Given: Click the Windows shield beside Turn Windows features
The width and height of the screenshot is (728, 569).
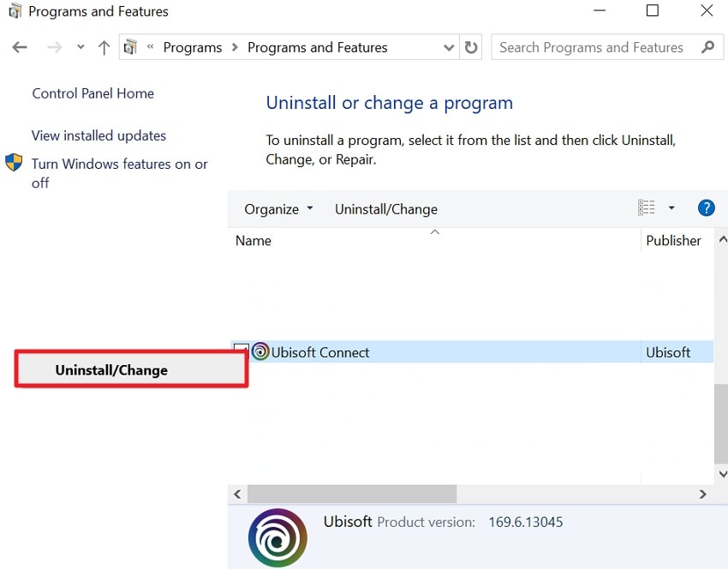Looking at the screenshot, I should tap(14, 163).
